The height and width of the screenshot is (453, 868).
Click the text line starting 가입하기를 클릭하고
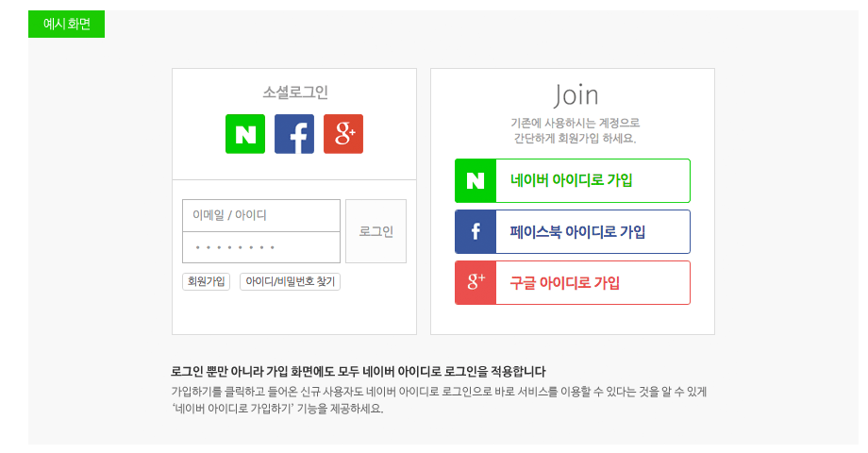pyautogui.click(x=439, y=392)
